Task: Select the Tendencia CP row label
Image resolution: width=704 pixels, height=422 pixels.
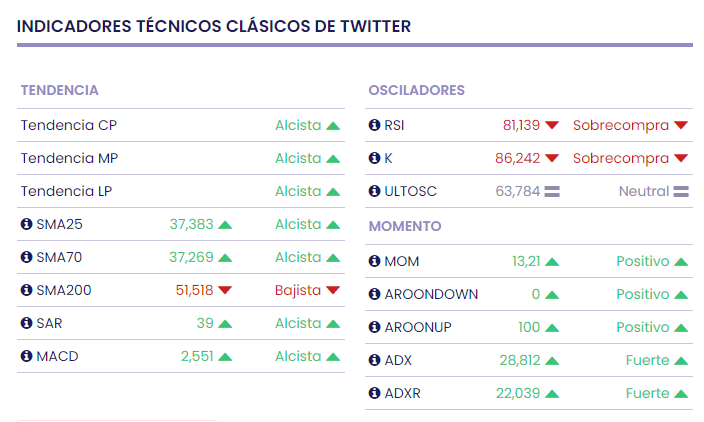Action: (69, 126)
